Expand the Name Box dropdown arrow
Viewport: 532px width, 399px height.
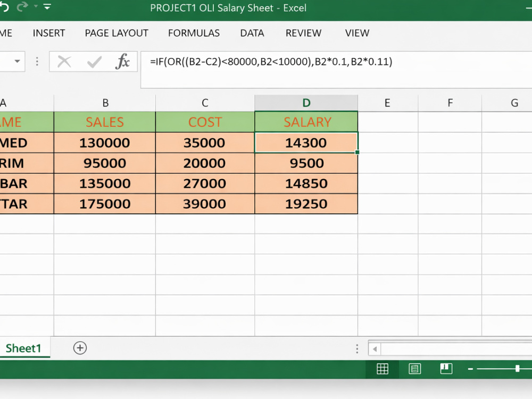pyautogui.click(x=17, y=61)
